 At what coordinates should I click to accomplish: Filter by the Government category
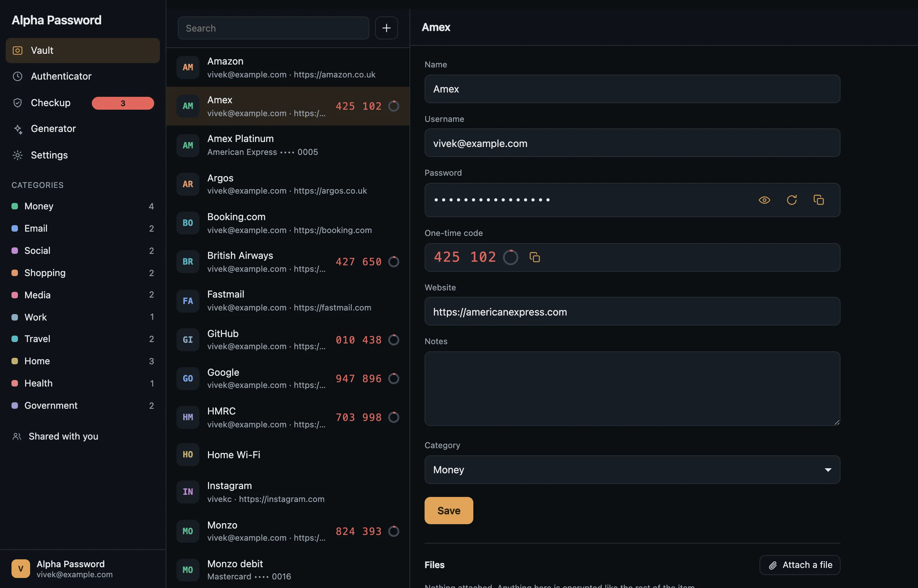[x=82, y=406]
